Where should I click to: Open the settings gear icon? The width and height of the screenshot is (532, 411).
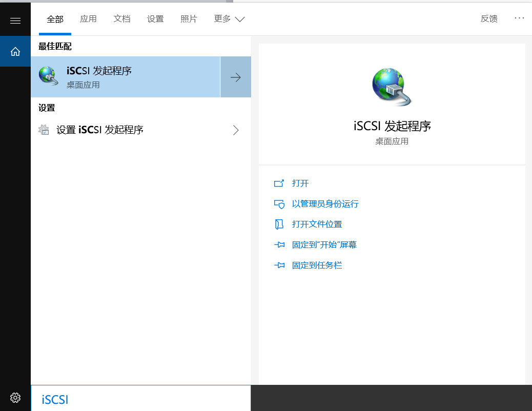click(x=15, y=398)
